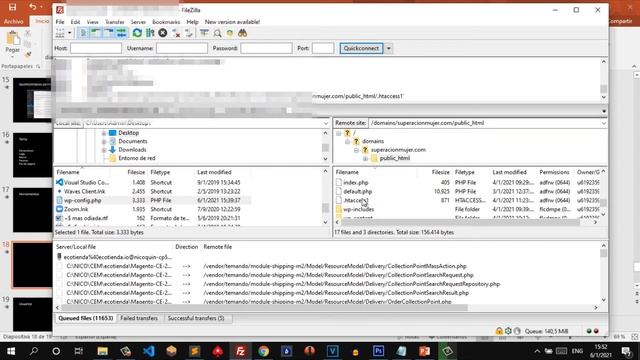The height and width of the screenshot is (360, 640).
Task: Open the directory listing filters icon
Action: point(204,33)
